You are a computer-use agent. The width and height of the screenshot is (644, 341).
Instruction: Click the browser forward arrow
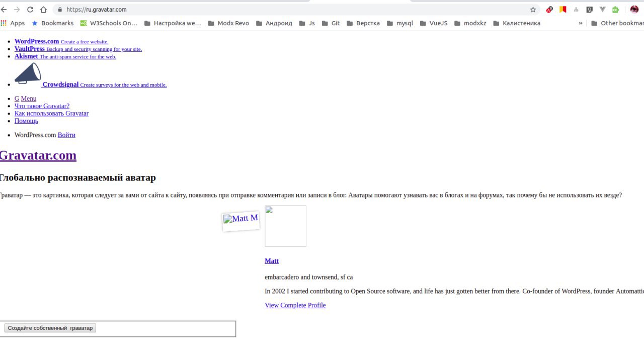[x=17, y=10]
